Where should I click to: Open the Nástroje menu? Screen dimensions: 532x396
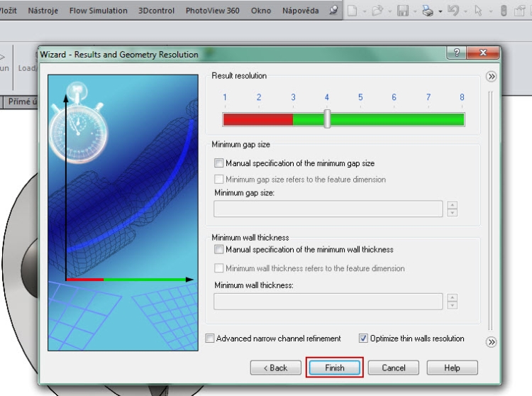click(x=43, y=11)
